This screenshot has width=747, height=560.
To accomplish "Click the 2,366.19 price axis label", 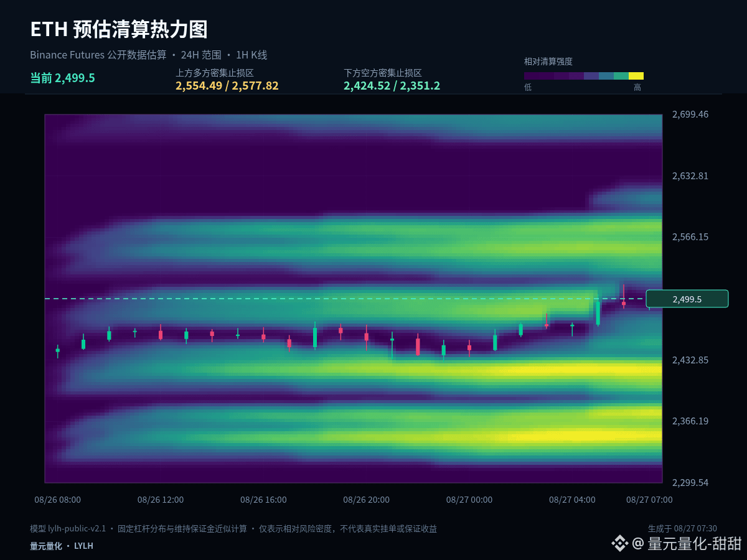I will coord(690,421).
